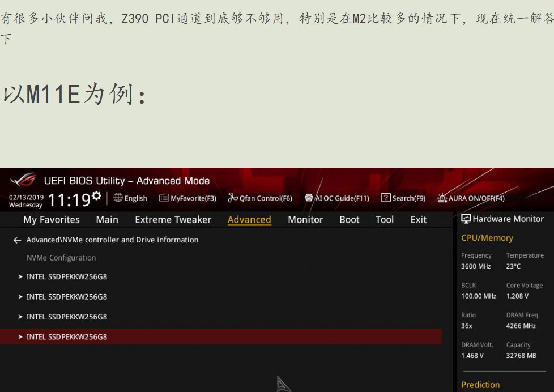This screenshot has width=554, height=392.
Task: Click the English language globe icon
Action: pyautogui.click(x=118, y=198)
